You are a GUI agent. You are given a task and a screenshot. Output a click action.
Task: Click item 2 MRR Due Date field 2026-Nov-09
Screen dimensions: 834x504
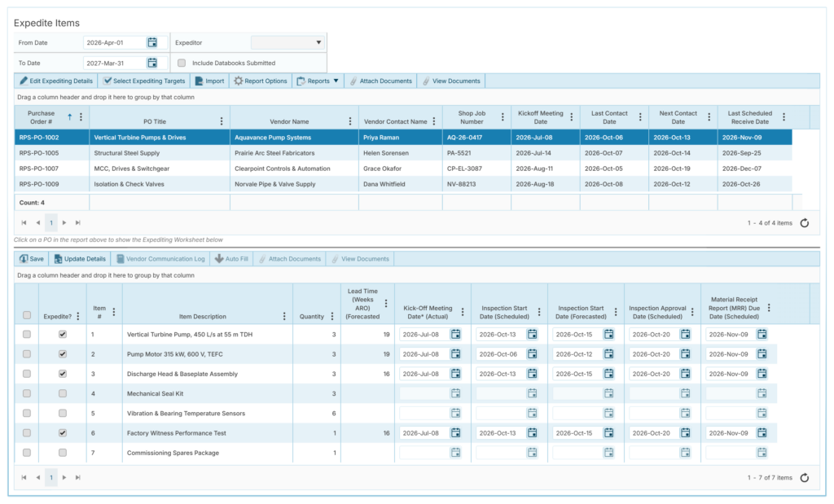[729, 354]
